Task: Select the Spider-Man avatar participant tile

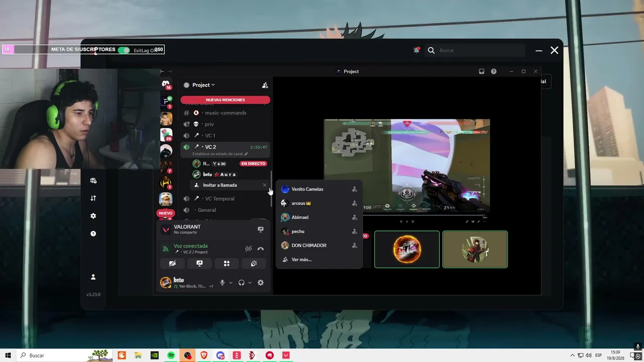Action: (x=475, y=249)
